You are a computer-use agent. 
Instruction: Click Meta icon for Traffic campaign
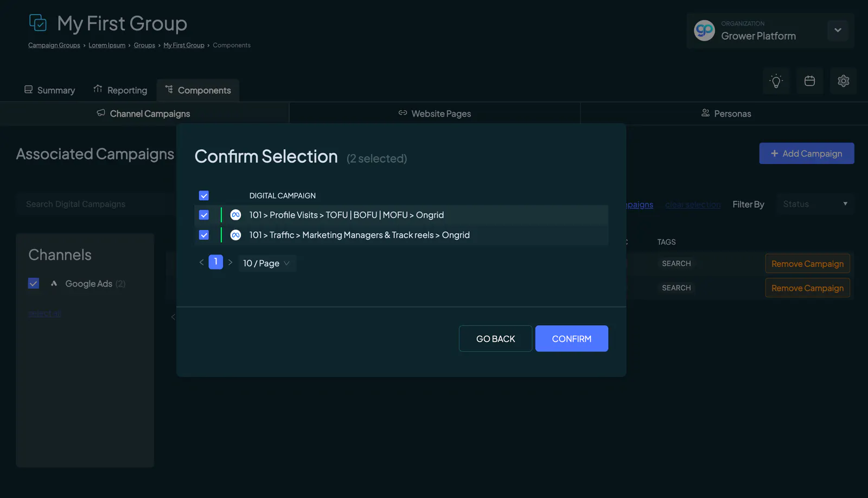click(x=235, y=235)
